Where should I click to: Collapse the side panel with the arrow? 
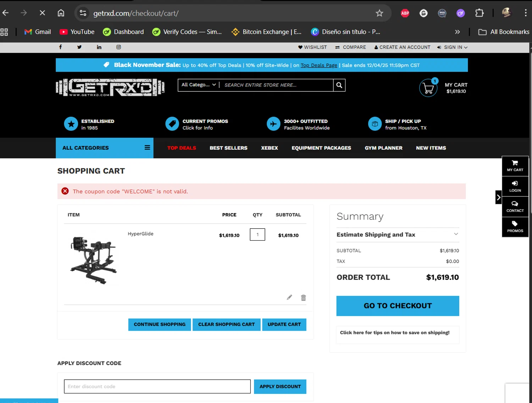(x=498, y=197)
